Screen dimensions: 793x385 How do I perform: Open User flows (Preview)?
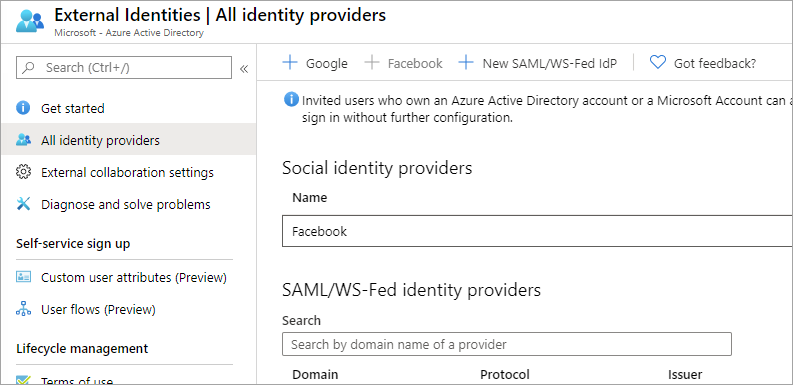[x=128, y=309]
